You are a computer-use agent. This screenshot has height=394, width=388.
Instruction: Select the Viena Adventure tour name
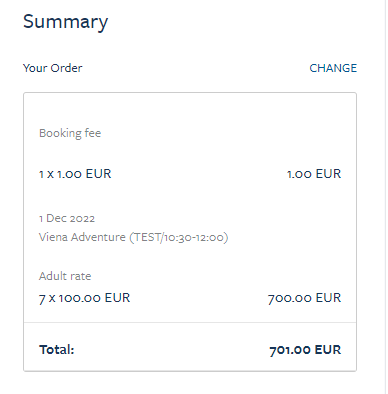(82, 237)
